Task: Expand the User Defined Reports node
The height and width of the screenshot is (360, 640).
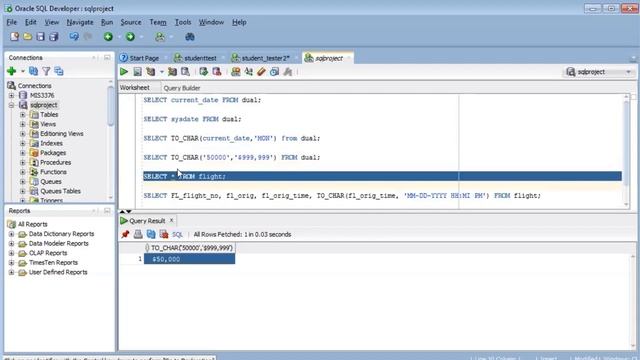Action: [x=11, y=272]
